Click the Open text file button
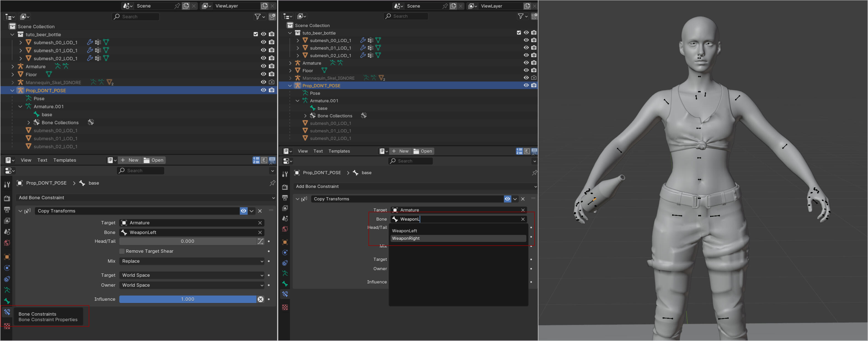Image resolution: width=868 pixels, height=341 pixels. coord(154,160)
